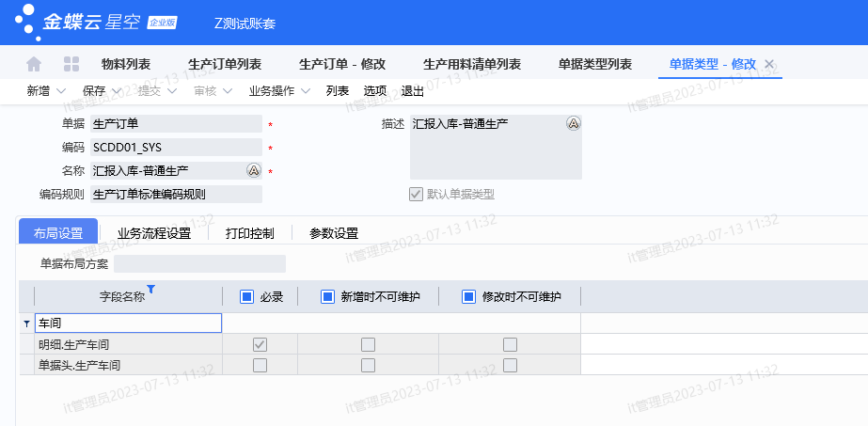Toggle the 默认单据类型 checkbox
The height and width of the screenshot is (426, 868).
click(x=416, y=194)
